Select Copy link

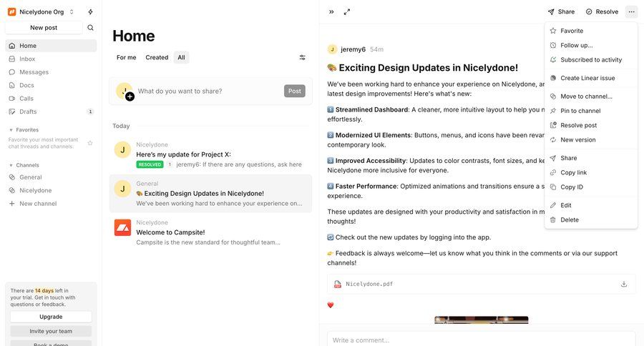(591, 172)
